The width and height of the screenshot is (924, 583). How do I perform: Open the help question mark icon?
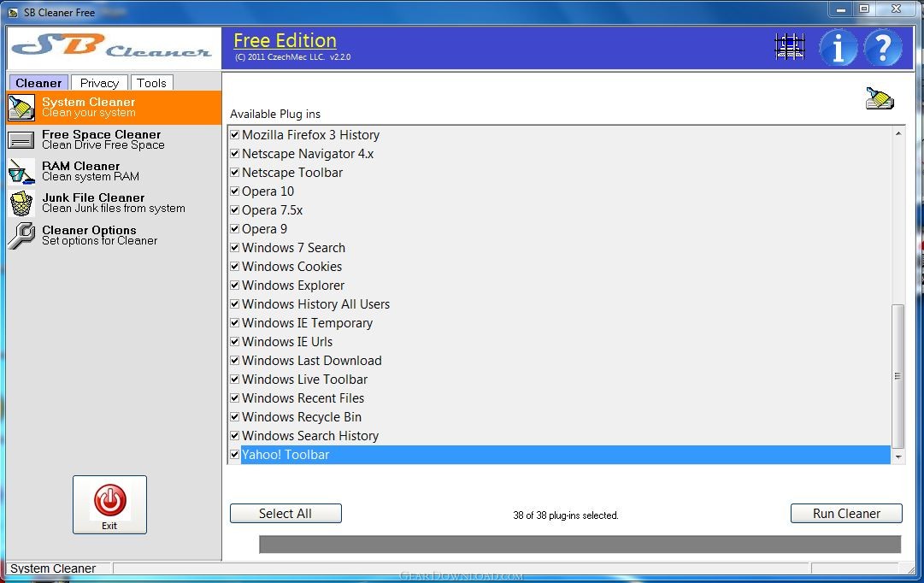[883, 48]
